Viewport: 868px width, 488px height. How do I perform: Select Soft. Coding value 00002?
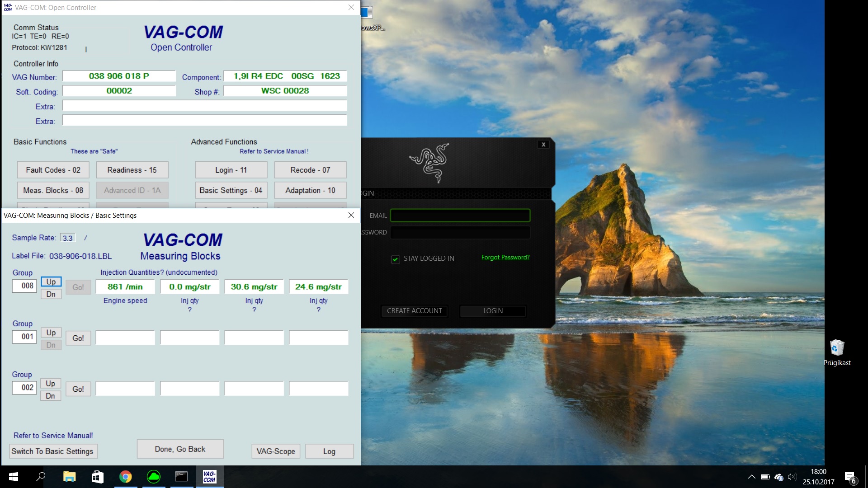tap(119, 91)
